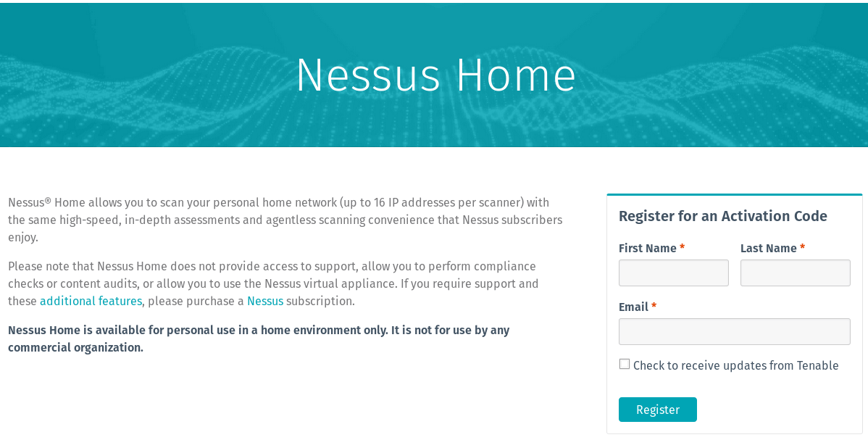
Task: Click the First Name input field
Action: [x=673, y=273]
